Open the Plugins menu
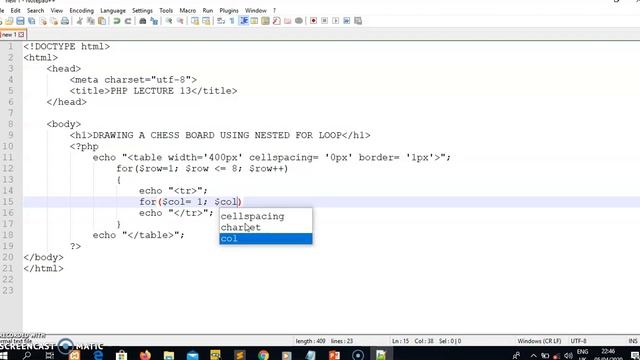Image resolution: width=640 pixels, height=360 pixels. (229, 10)
